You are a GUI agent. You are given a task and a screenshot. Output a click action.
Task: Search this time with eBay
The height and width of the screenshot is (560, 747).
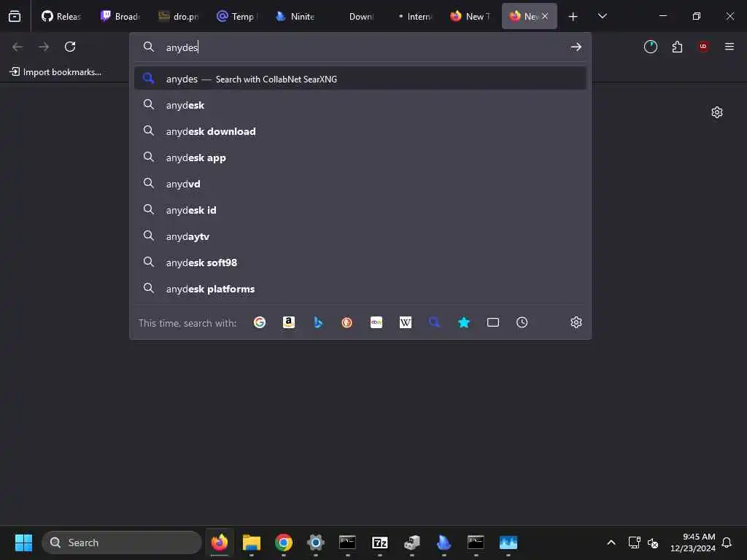pyautogui.click(x=376, y=322)
